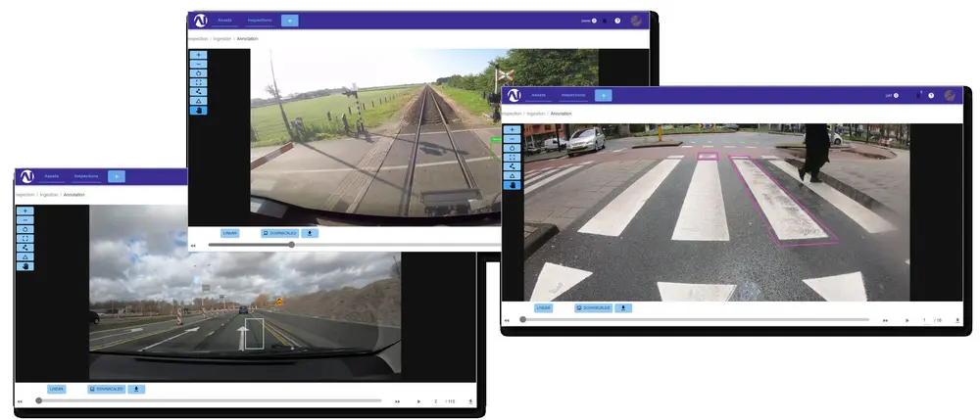The width and height of the screenshot is (980, 420).
Task: Click DOWNSCALED button in highway window
Action: click(x=106, y=390)
